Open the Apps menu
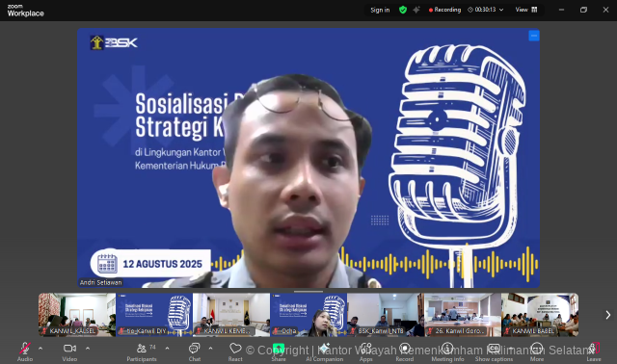The height and width of the screenshot is (364, 617). tap(365, 349)
